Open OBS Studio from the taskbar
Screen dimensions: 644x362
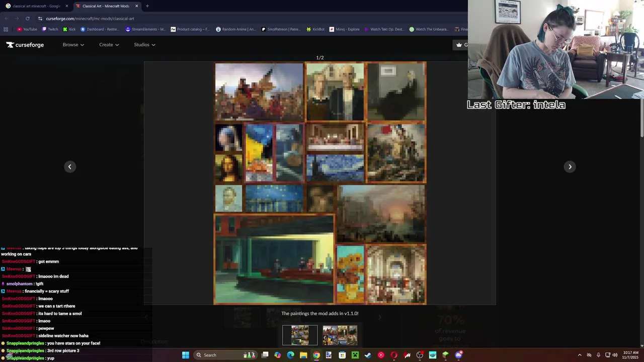420,355
